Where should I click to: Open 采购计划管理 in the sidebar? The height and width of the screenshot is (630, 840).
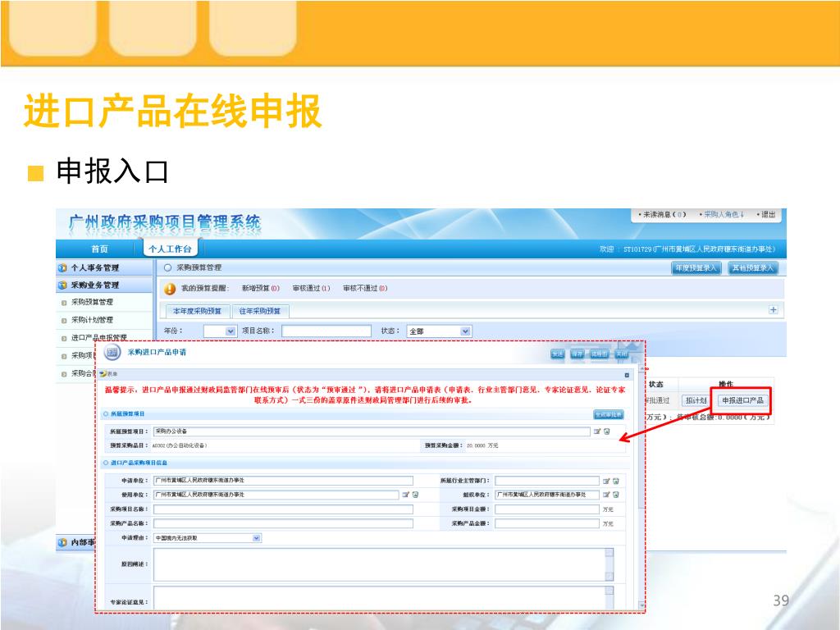tap(92, 320)
